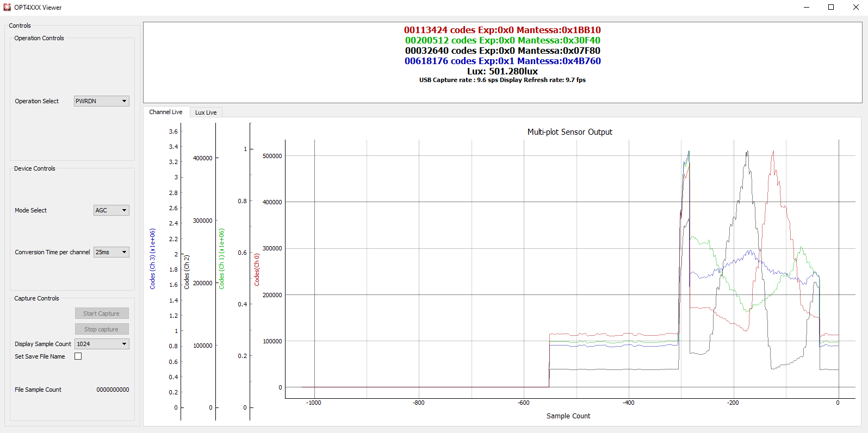Maximize the OPT4XXX Viewer window
Image resolution: width=868 pixels, height=433 pixels.
[831, 7]
